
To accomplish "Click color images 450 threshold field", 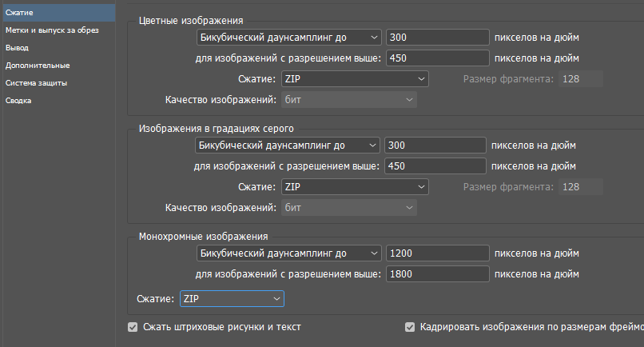I will point(437,58).
